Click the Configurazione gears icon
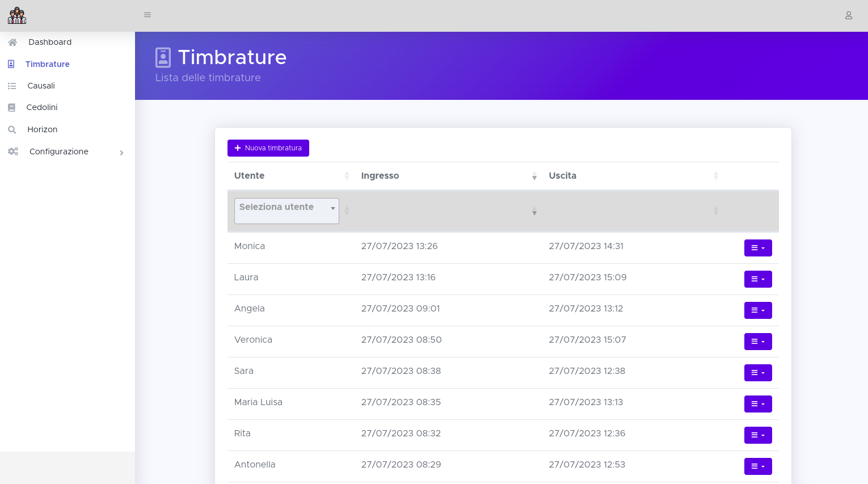868x484 pixels. 13,151
